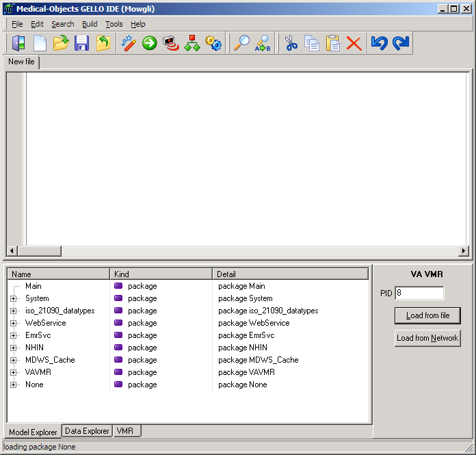476x455 pixels.
Task: Sort by the Detail column header
Action: pos(291,274)
